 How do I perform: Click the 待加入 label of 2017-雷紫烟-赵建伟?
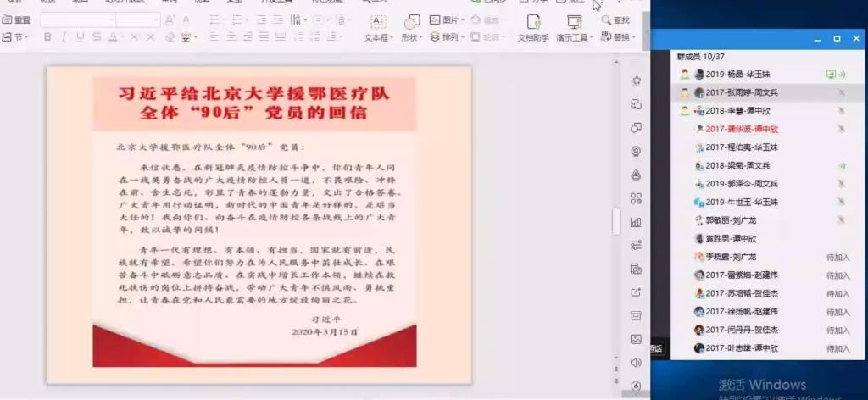coord(837,275)
